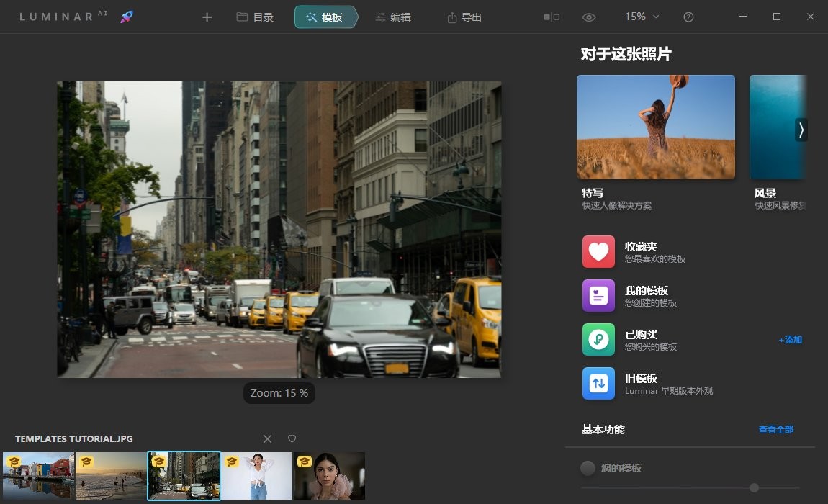The height and width of the screenshot is (504, 828).
Task: Select the 特写 template thumbnail
Action: point(655,126)
